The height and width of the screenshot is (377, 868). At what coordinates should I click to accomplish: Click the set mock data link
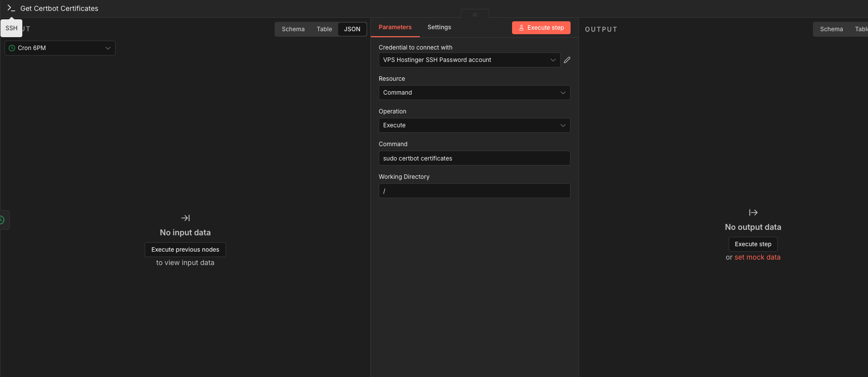click(757, 257)
